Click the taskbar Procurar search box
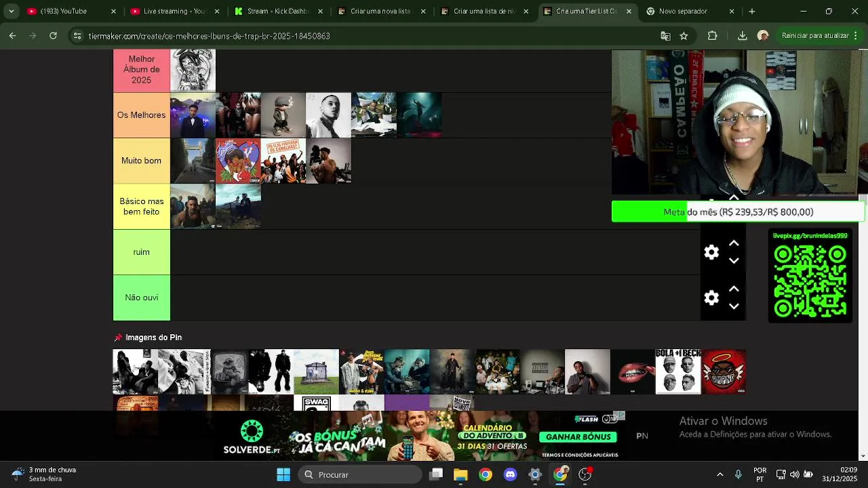Image resolution: width=868 pixels, height=488 pixels. tap(360, 474)
